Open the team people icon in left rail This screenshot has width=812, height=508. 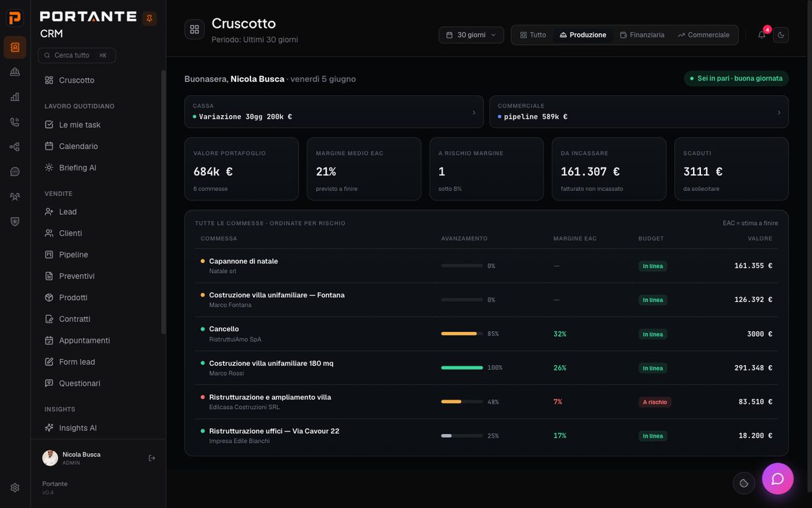[15, 196]
